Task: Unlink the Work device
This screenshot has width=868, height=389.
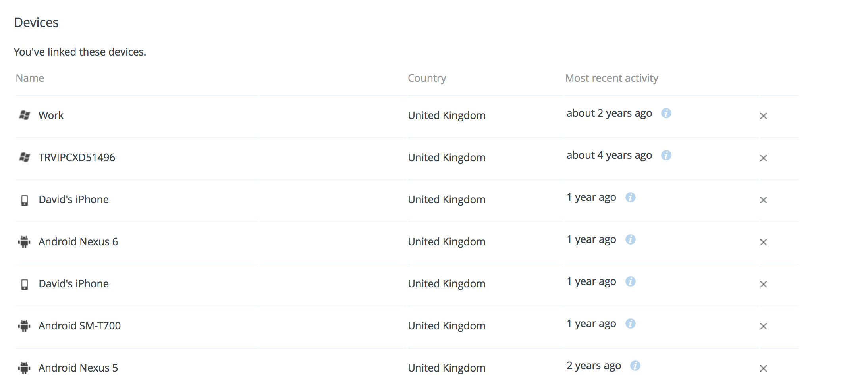Action: click(764, 116)
